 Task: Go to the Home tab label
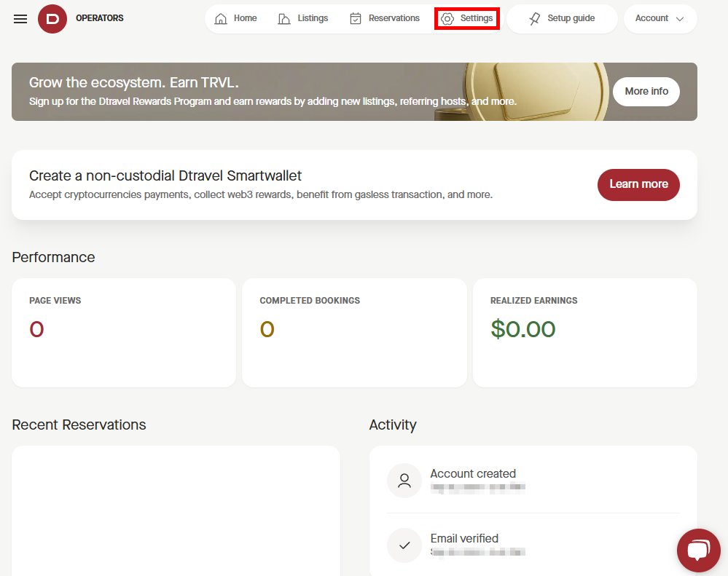click(245, 18)
